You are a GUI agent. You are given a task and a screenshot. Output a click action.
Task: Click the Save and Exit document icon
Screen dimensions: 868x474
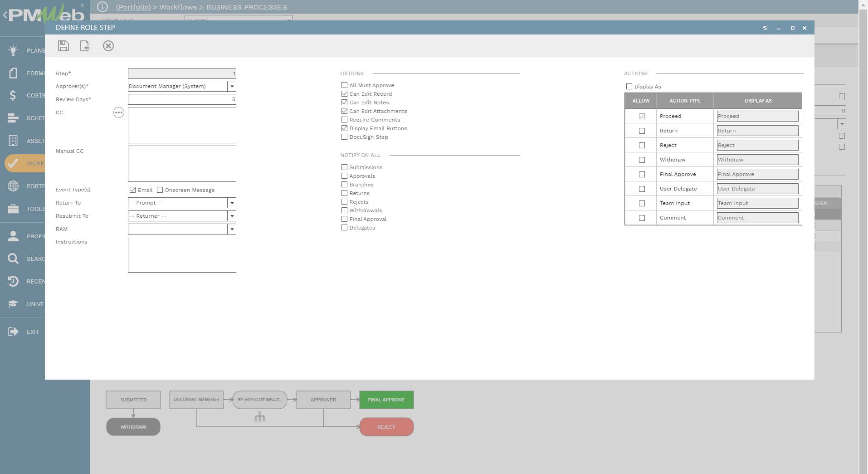[x=85, y=46]
